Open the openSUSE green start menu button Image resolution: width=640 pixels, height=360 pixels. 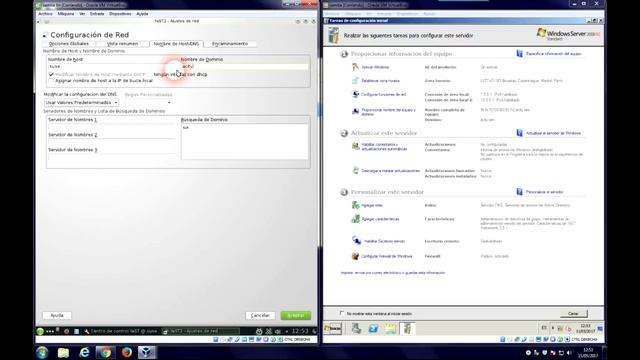pos(40,331)
